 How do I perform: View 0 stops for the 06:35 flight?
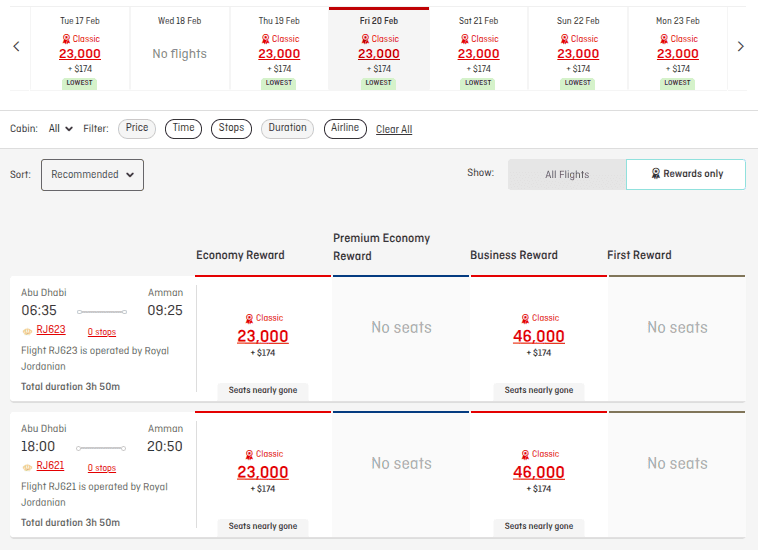[x=102, y=332]
